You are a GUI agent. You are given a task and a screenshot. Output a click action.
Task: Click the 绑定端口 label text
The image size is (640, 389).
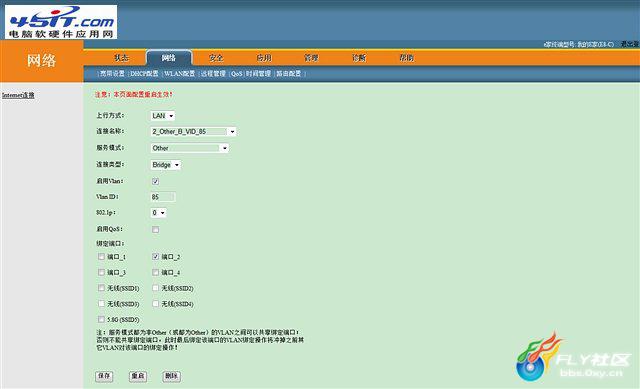point(110,244)
